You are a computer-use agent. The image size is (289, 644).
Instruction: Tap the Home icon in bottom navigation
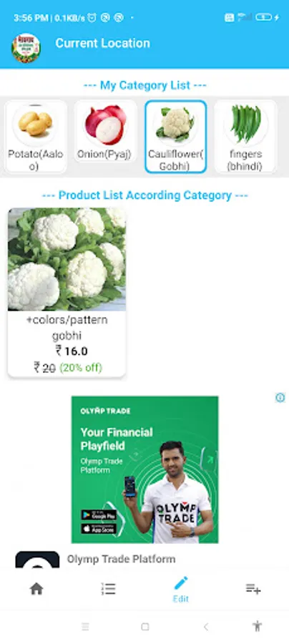(x=36, y=589)
